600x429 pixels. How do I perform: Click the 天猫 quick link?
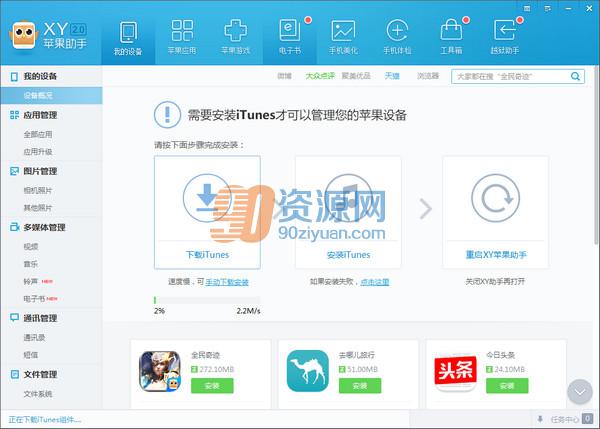[392, 76]
